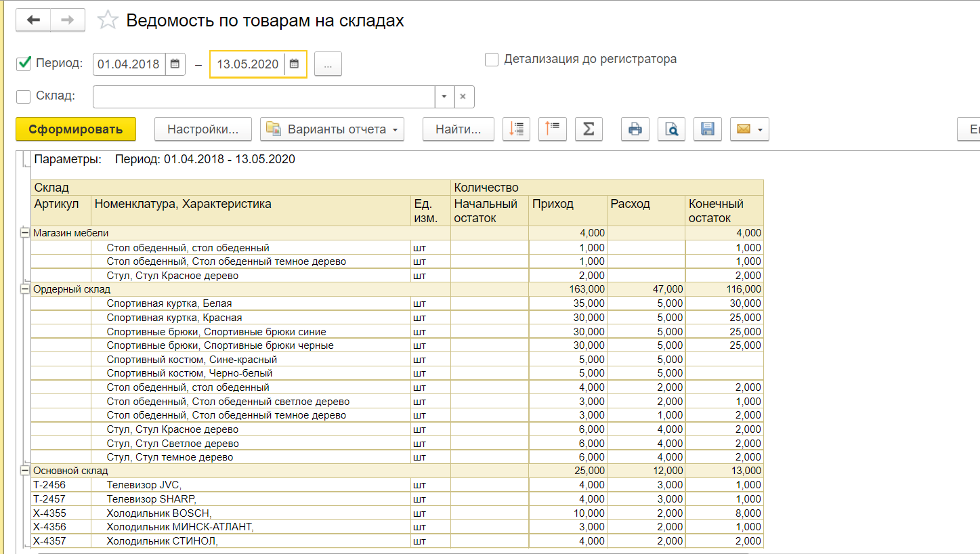This screenshot has height=554, width=980.
Task: Click the collapse all groups icon
Action: coord(553,129)
